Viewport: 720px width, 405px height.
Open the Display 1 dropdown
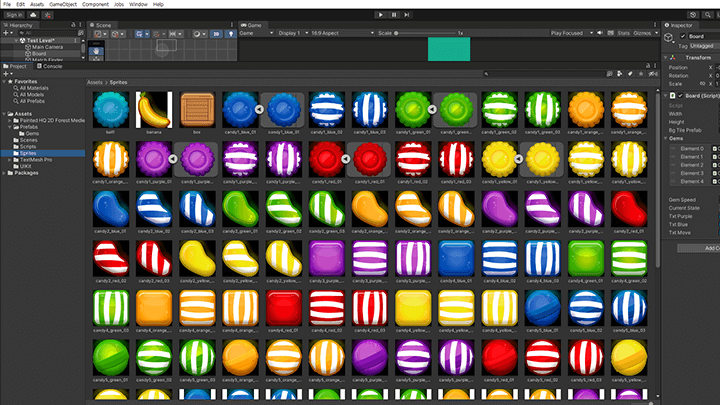(x=292, y=33)
